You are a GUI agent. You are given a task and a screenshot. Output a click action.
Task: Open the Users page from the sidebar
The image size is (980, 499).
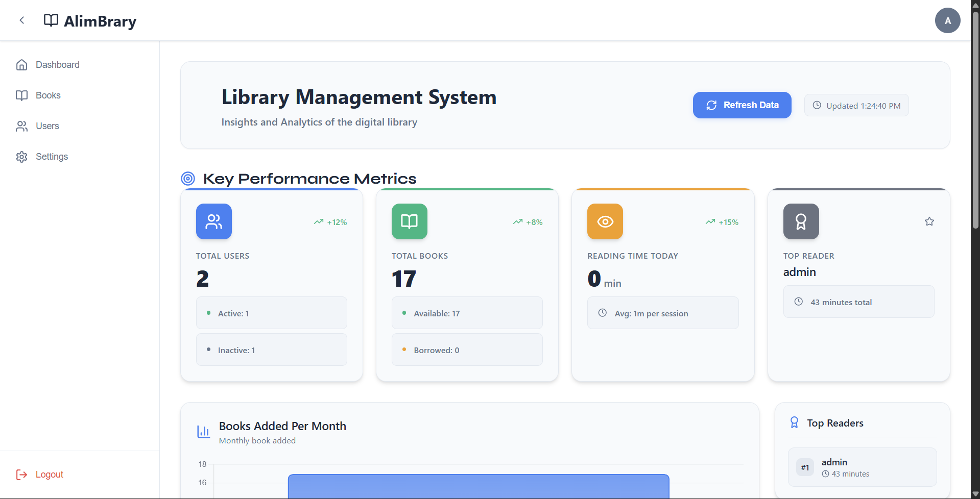coord(47,126)
